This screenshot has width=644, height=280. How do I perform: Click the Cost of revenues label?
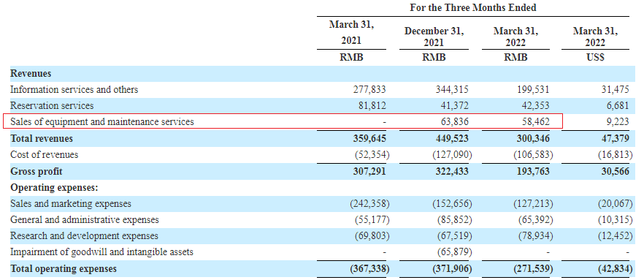[x=44, y=154]
